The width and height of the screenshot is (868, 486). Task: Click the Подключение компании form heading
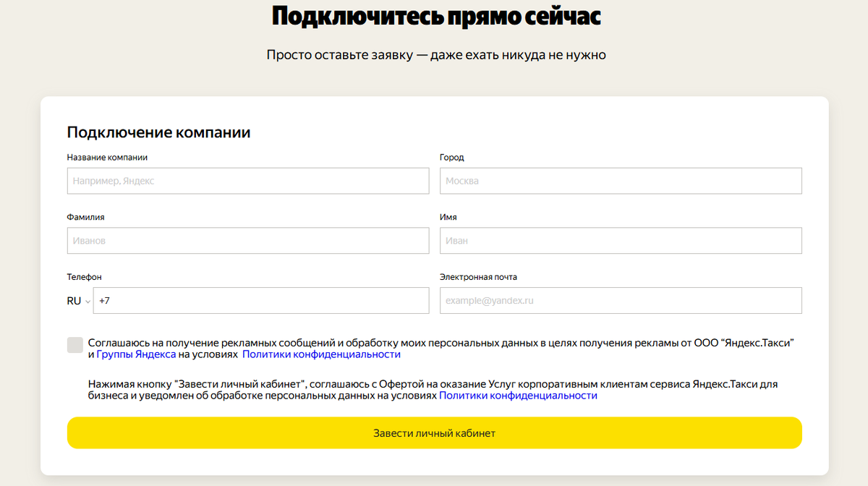pyautogui.click(x=158, y=132)
